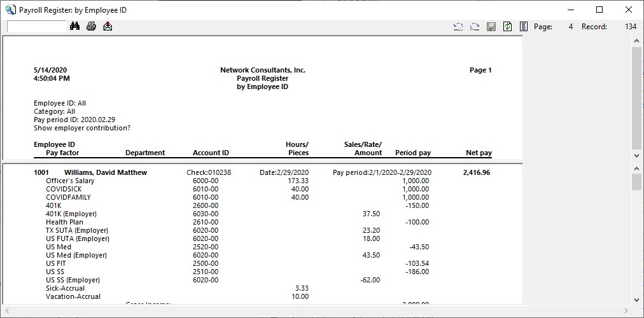Screen dimensions: 644x318
Task: Click the printer icon to print report
Action: (91, 26)
